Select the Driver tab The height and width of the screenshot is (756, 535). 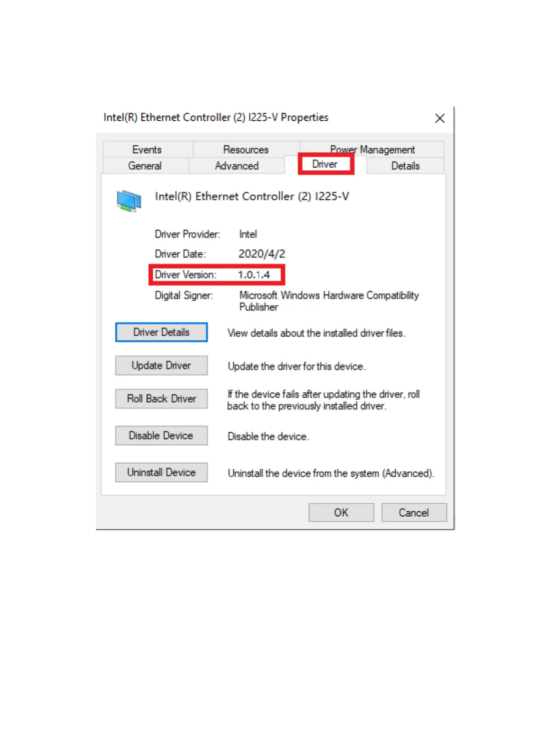tap(325, 164)
